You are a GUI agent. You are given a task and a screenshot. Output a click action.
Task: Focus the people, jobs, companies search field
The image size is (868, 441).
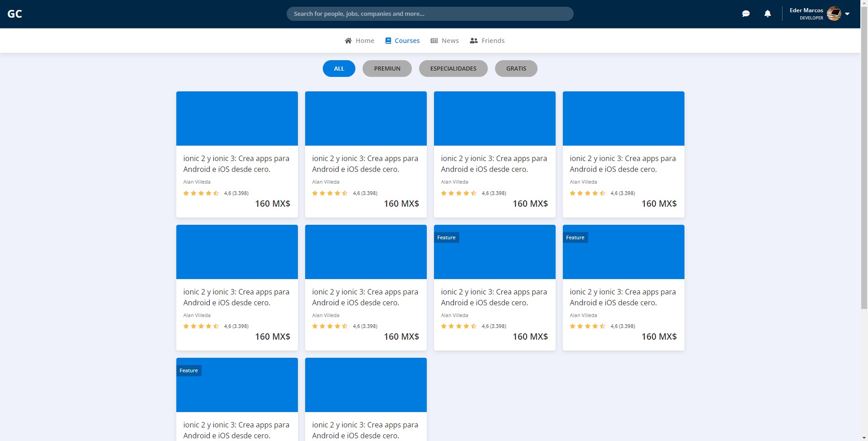click(x=430, y=14)
